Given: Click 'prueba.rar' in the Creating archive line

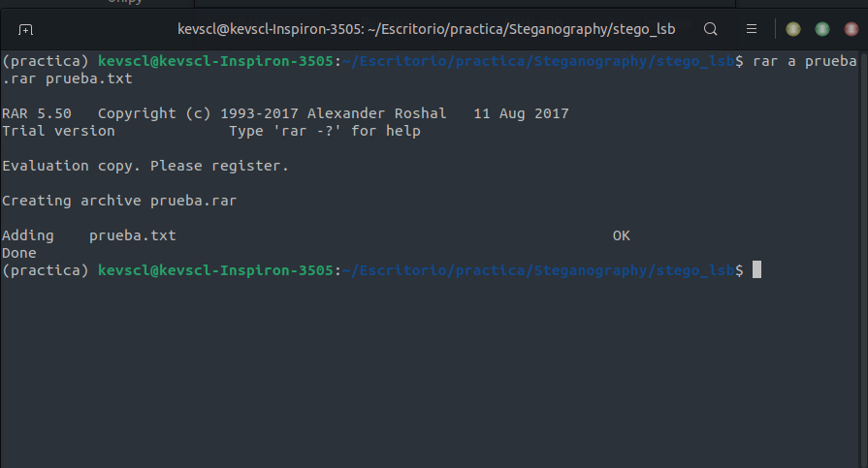Looking at the screenshot, I should (x=193, y=201).
